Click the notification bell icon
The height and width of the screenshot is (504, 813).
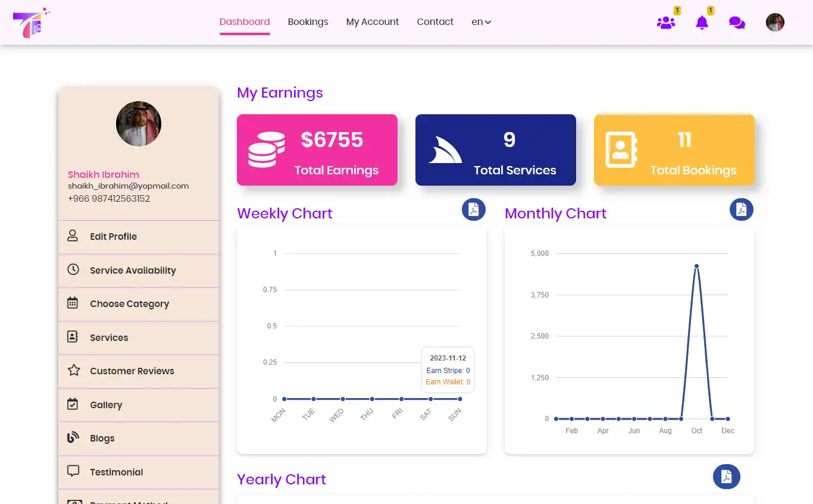click(x=702, y=22)
